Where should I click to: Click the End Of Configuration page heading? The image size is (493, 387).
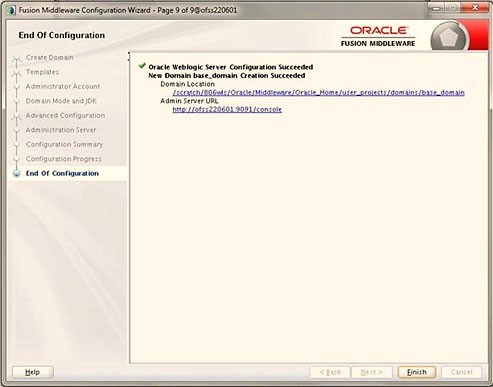click(x=62, y=35)
